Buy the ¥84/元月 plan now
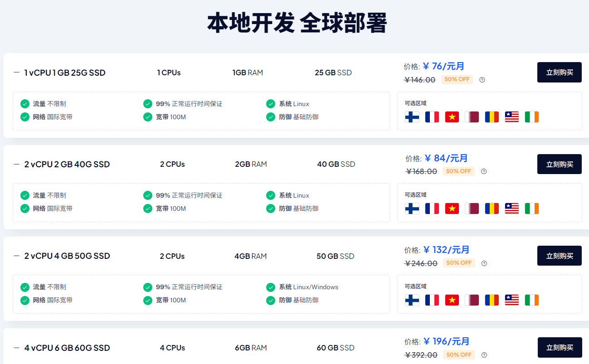 coord(559,164)
